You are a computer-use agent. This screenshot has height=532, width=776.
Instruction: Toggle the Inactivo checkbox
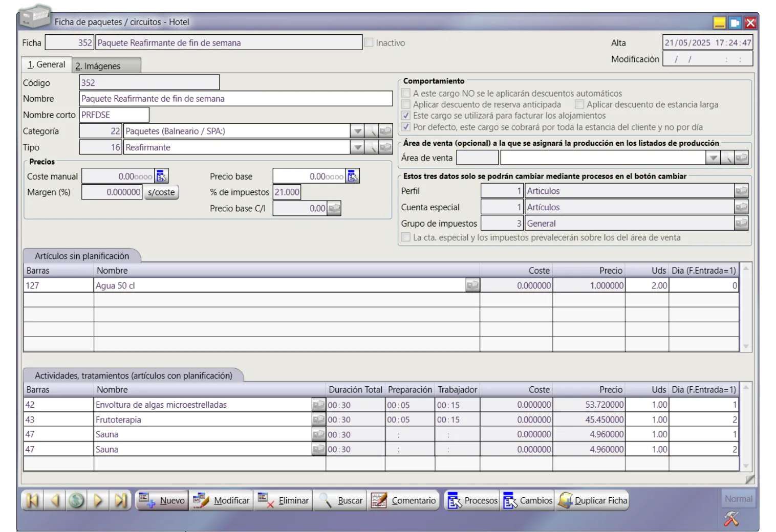(369, 43)
